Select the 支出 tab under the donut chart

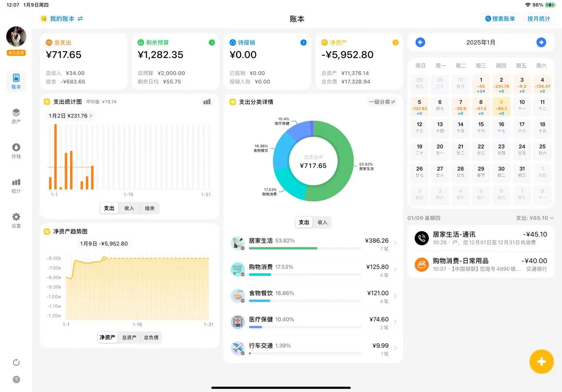pos(304,222)
